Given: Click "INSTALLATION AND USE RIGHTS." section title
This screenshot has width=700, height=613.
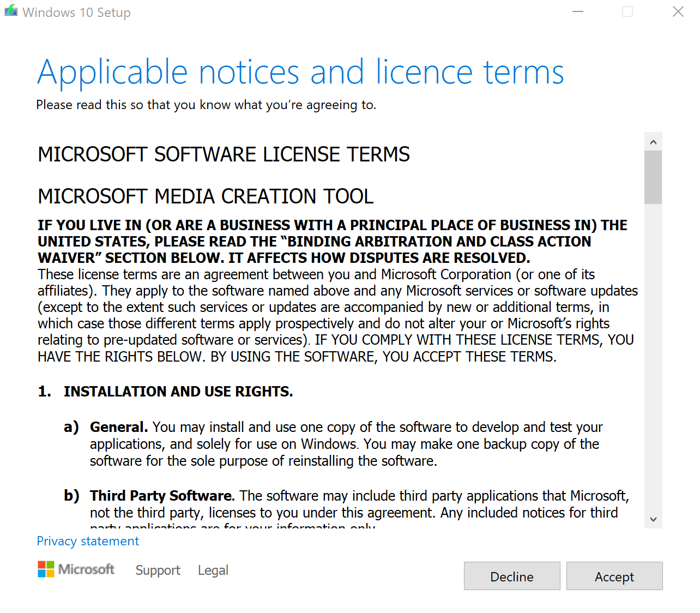Looking at the screenshot, I should [178, 392].
